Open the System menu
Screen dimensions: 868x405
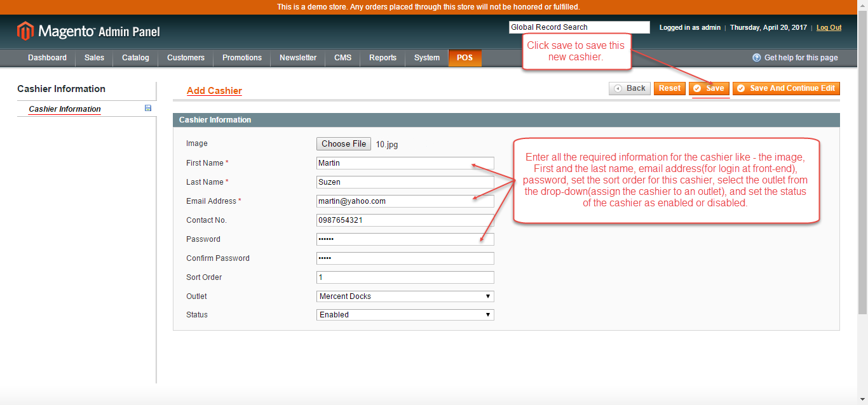coord(426,58)
